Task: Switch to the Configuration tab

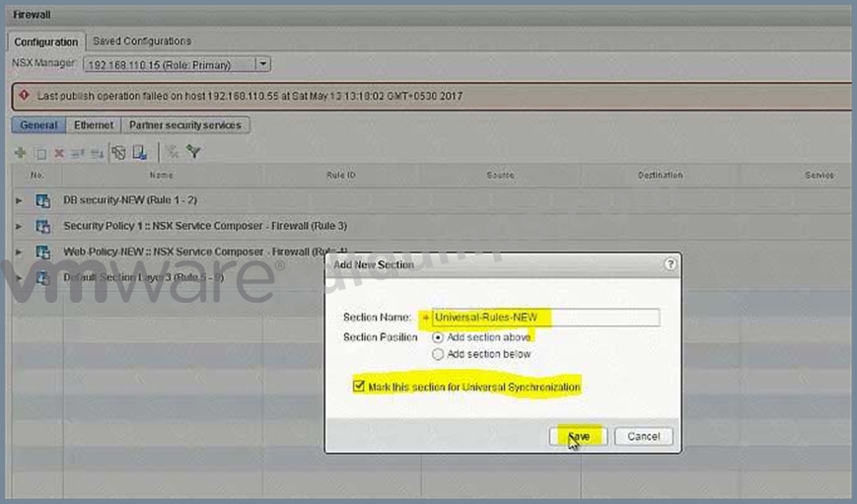Action: pos(46,41)
